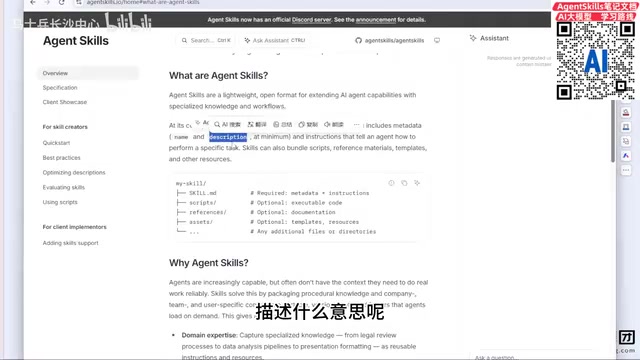Open Adding skills support in the sidebar

coord(70,243)
